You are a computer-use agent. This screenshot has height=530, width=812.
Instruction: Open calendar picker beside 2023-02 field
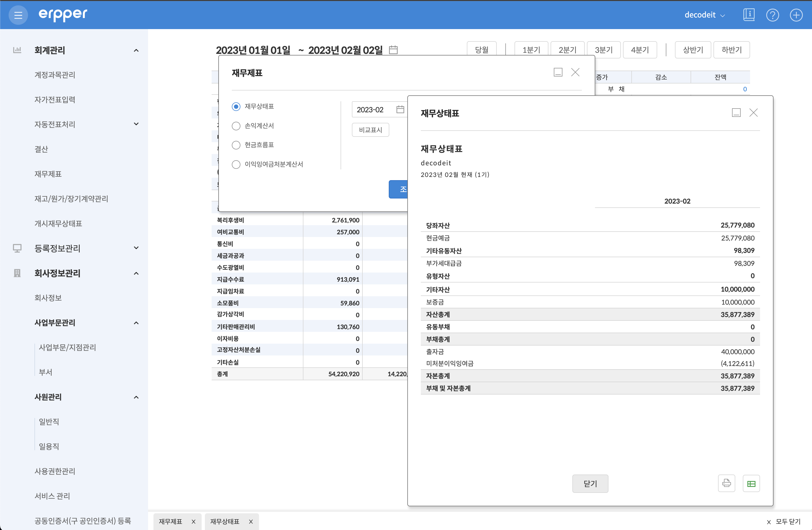point(401,109)
